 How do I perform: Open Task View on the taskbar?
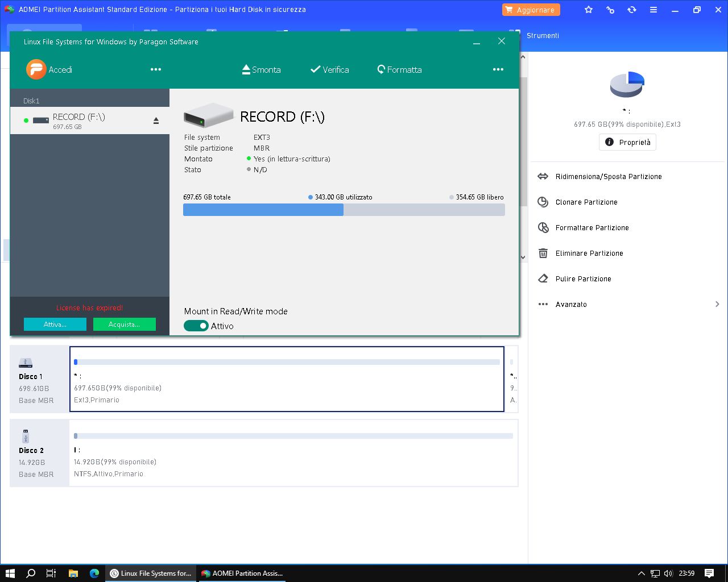(x=51, y=573)
